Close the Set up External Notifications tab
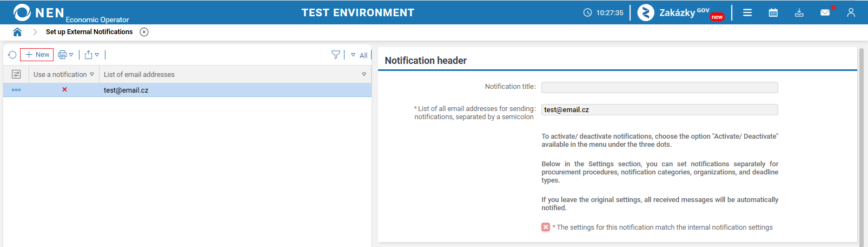This screenshot has width=868, height=247. pos(144,32)
